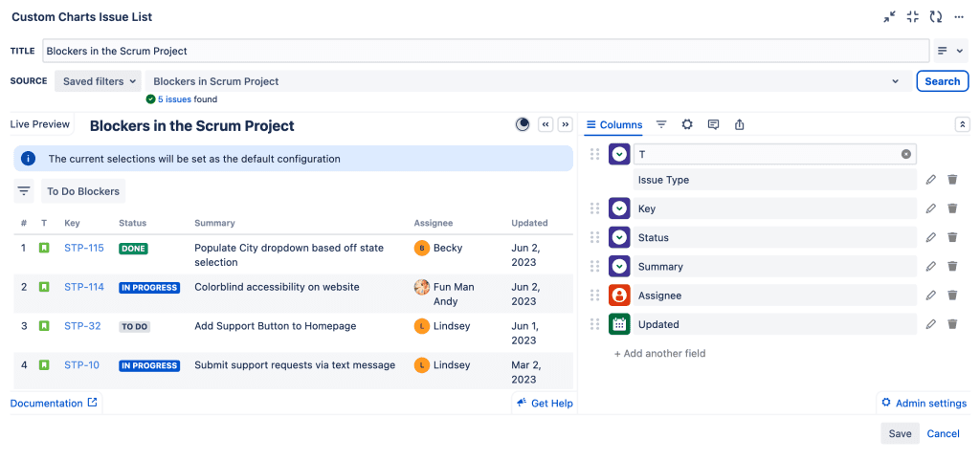Viewport: 980px width, 460px height.
Task: Open the more options ellipsis menu
Action: (x=959, y=17)
